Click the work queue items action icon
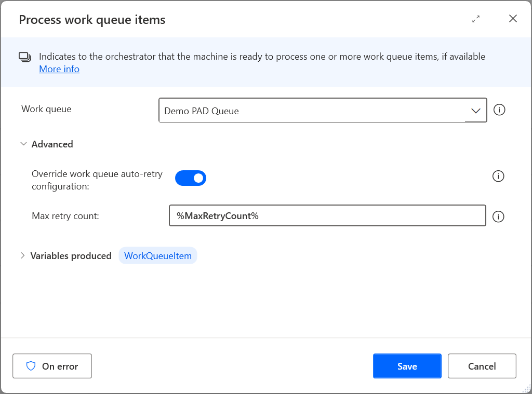 (25, 57)
